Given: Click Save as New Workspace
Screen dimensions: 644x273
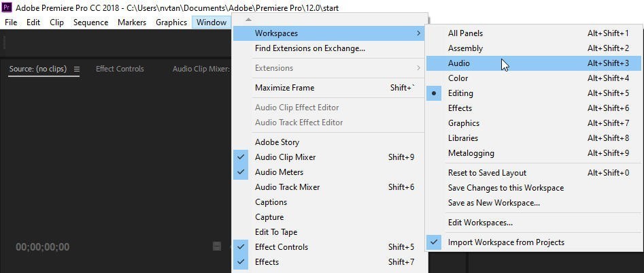Looking at the screenshot, I should point(494,203).
